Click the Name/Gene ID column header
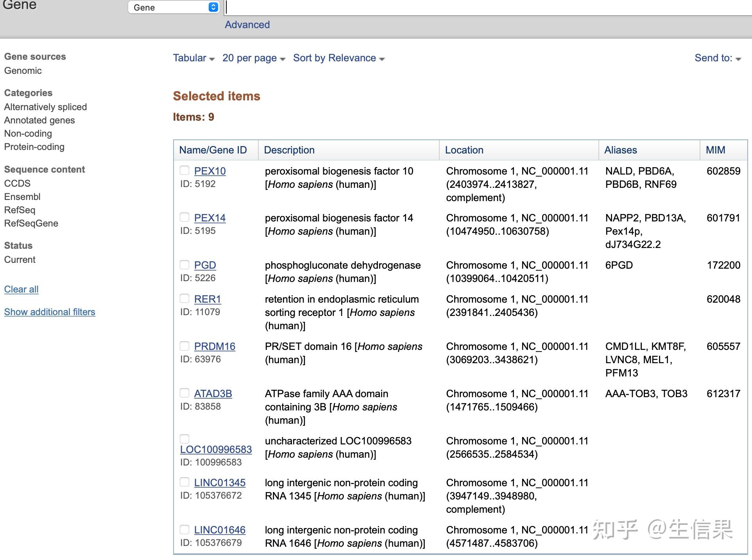This screenshot has height=560, width=752. click(x=213, y=150)
